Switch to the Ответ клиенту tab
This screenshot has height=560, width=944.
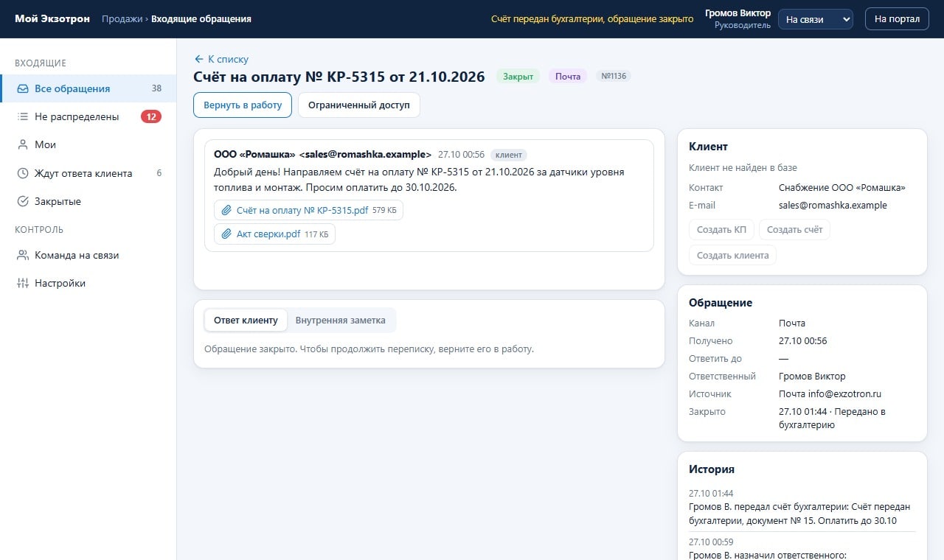click(246, 321)
